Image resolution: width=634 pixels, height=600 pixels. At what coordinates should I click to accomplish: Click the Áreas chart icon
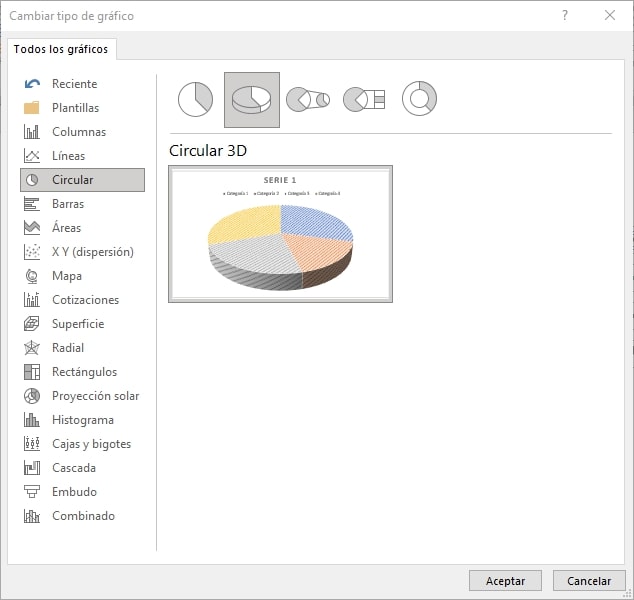pyautogui.click(x=32, y=228)
